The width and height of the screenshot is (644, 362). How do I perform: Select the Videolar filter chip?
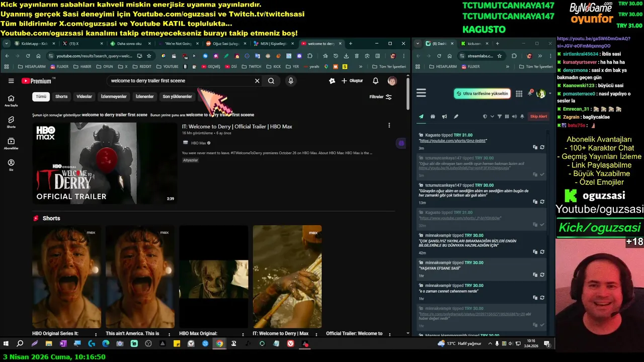coord(84,97)
